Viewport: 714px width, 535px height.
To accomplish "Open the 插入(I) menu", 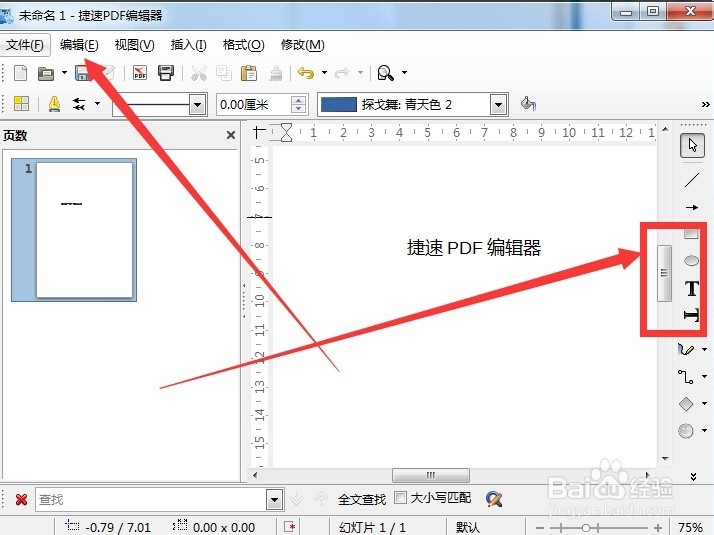I will tap(189, 45).
